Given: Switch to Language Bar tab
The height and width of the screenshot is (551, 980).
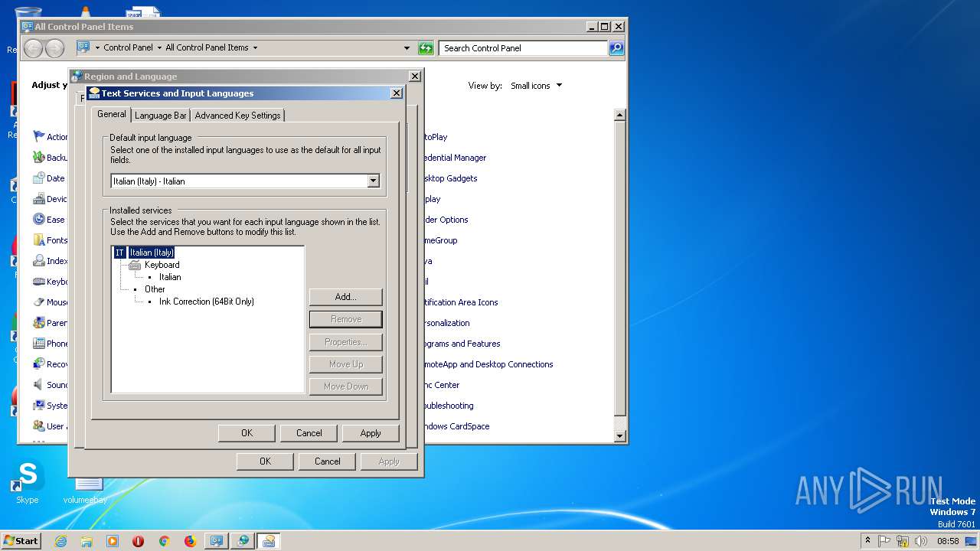Looking at the screenshot, I should coord(161,116).
